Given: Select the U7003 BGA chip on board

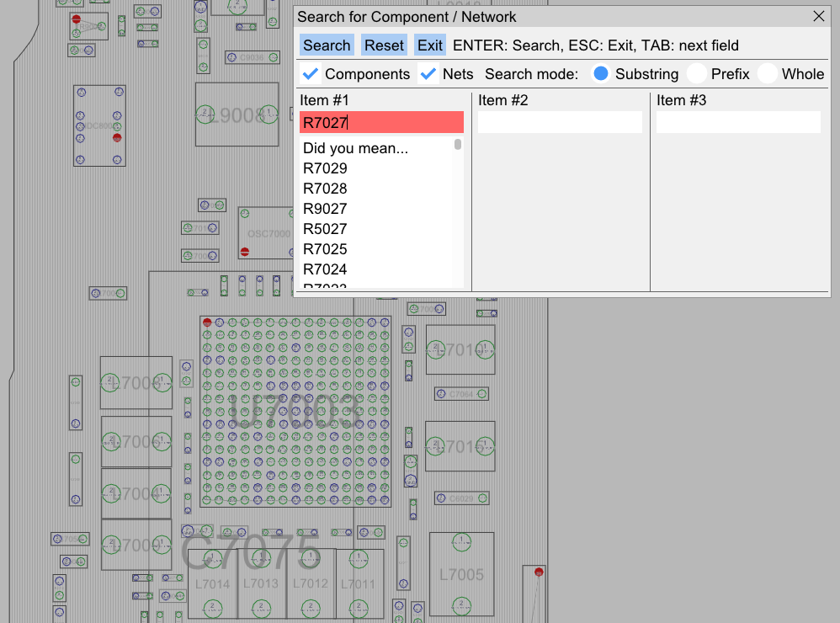Looking at the screenshot, I should 295,412.
